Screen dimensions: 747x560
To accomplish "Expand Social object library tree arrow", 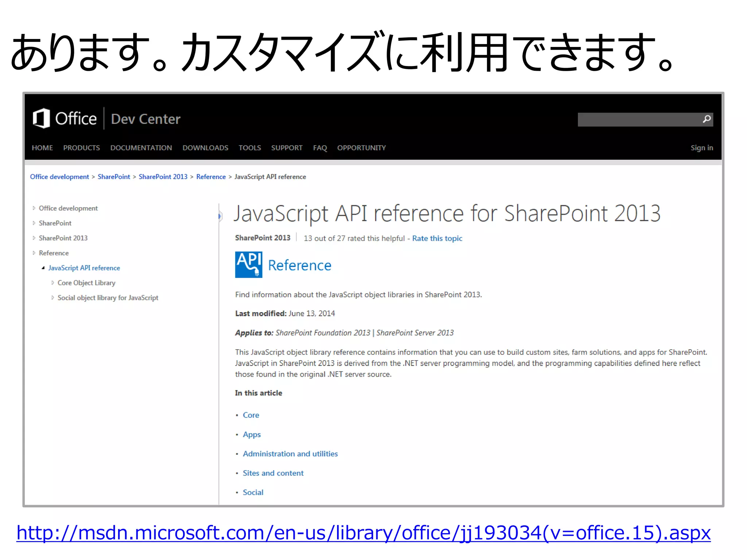I will 53,298.
